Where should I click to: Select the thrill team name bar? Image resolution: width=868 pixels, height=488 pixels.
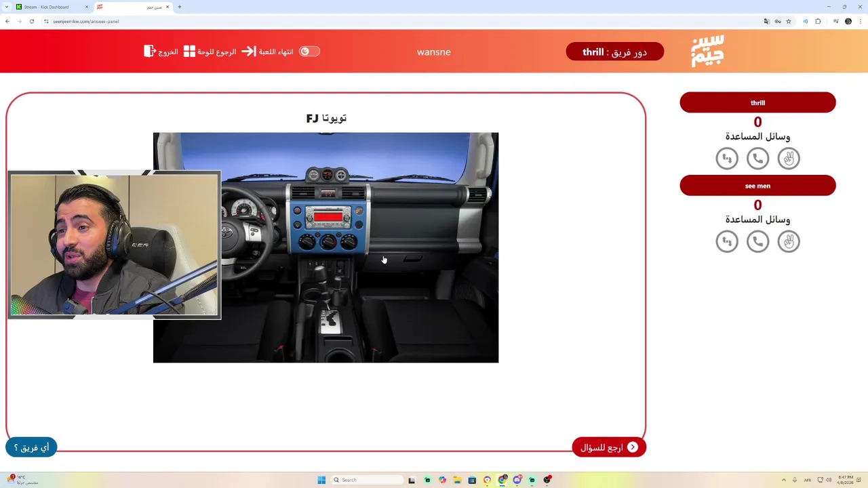pos(757,103)
